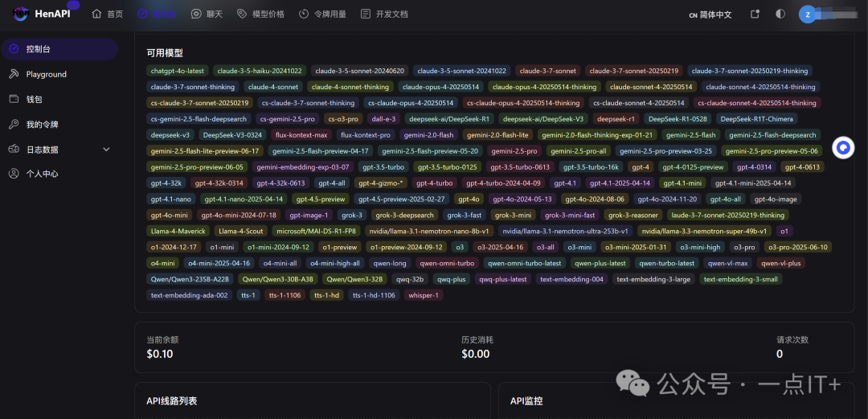Click the gpt-4-gizmo-* model tag
This screenshot has height=419, width=868.
(x=381, y=183)
